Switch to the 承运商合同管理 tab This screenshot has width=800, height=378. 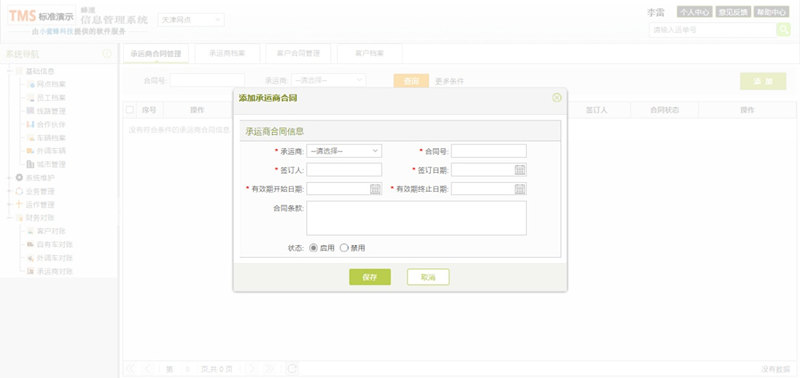pyautogui.click(x=156, y=54)
